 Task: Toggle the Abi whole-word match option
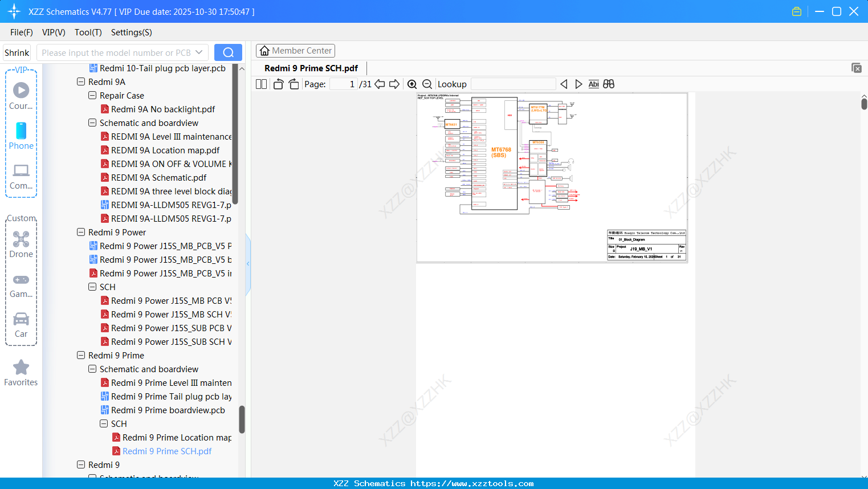[593, 84]
